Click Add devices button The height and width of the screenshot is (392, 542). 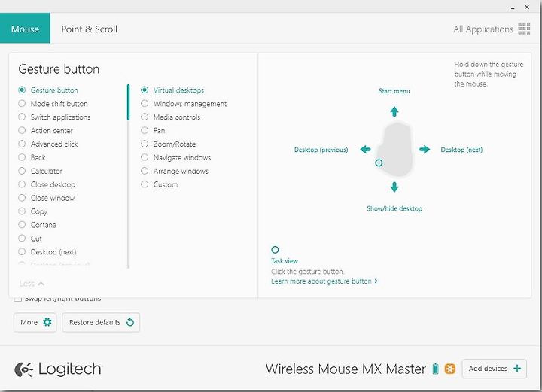(495, 369)
